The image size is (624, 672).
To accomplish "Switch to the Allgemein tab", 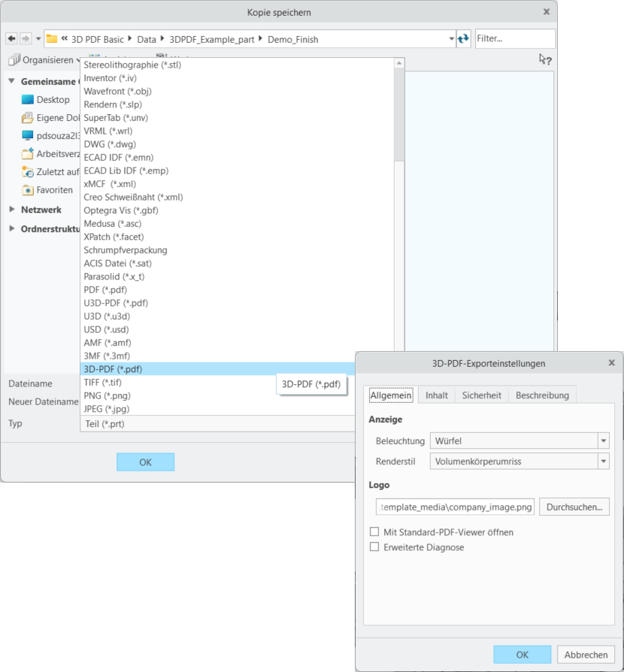I will point(391,395).
